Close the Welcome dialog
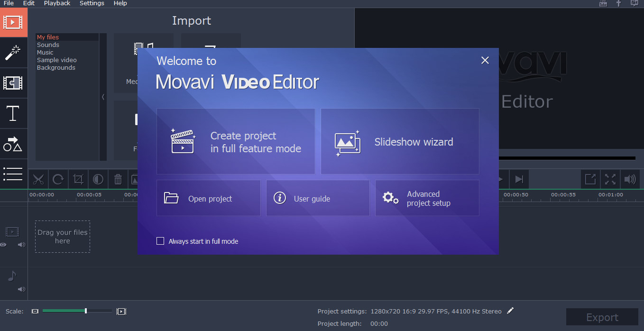The image size is (644, 331). click(x=485, y=60)
